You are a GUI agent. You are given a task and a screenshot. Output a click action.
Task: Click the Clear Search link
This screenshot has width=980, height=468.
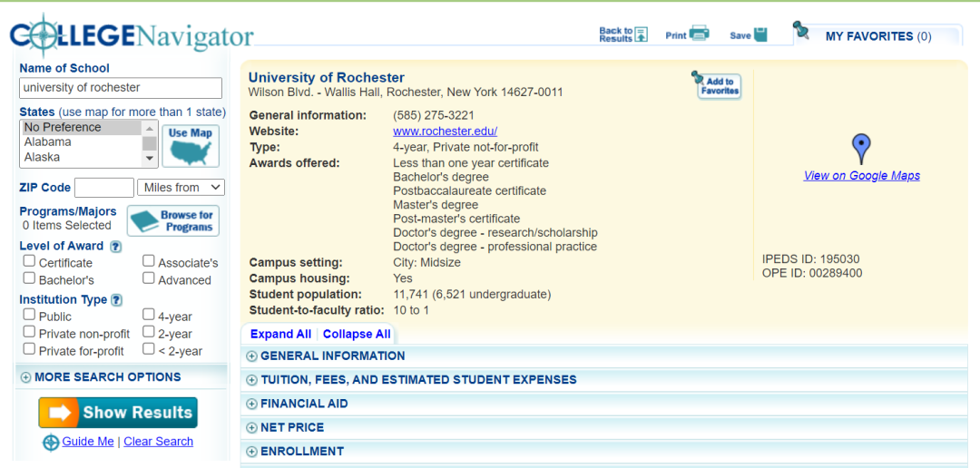(x=158, y=441)
